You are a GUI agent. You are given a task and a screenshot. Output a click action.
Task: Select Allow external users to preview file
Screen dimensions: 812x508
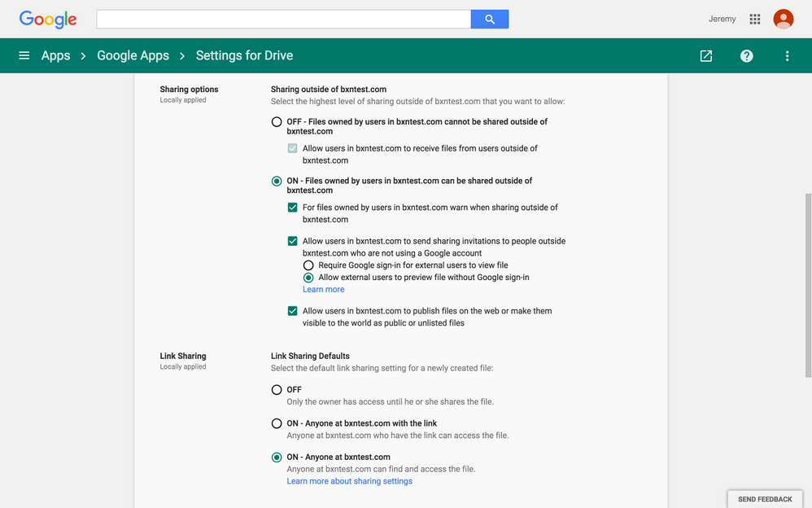(308, 278)
